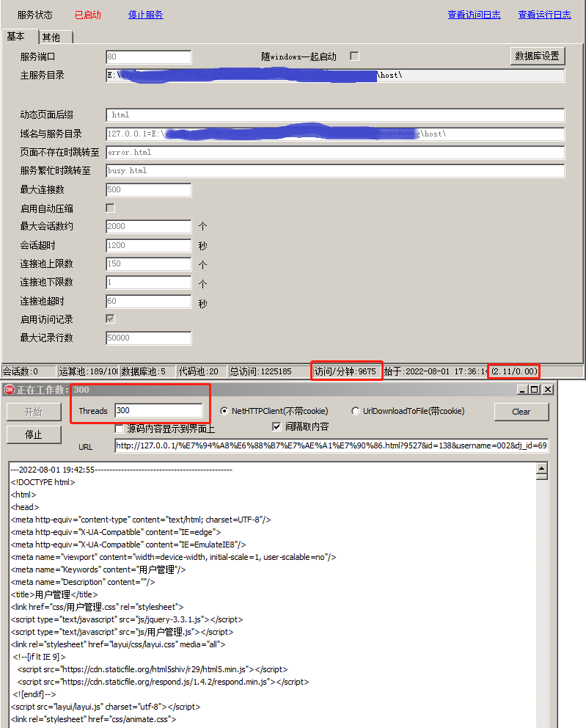Click the 开始 button
Image resolution: width=586 pixels, height=728 pixels.
pyautogui.click(x=34, y=412)
